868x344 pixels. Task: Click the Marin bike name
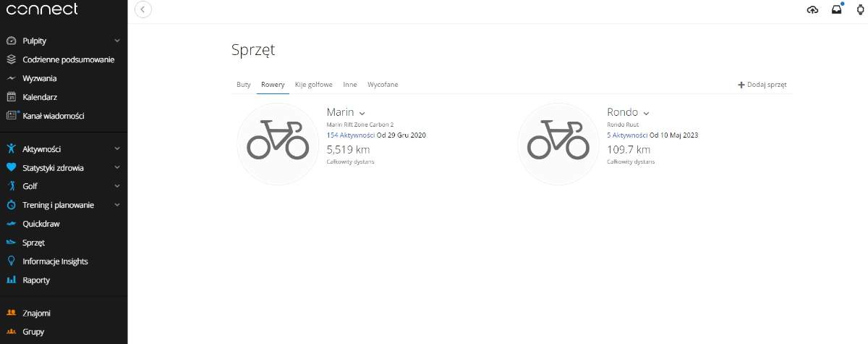341,112
